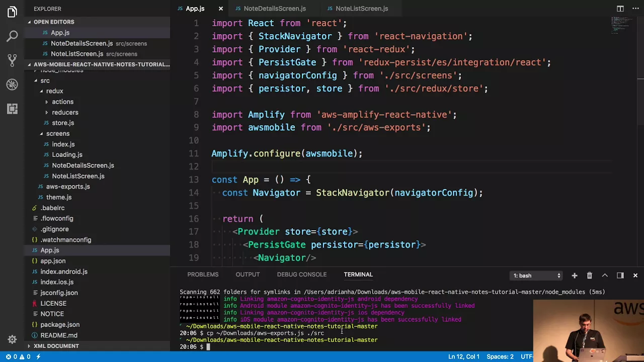The image size is (644, 362).
Task: Toggle the terminal panel position icon
Action: click(x=620, y=276)
